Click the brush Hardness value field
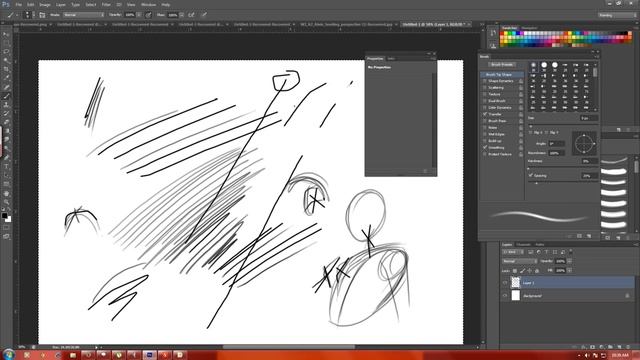This screenshot has height=360, width=640. [x=590, y=161]
